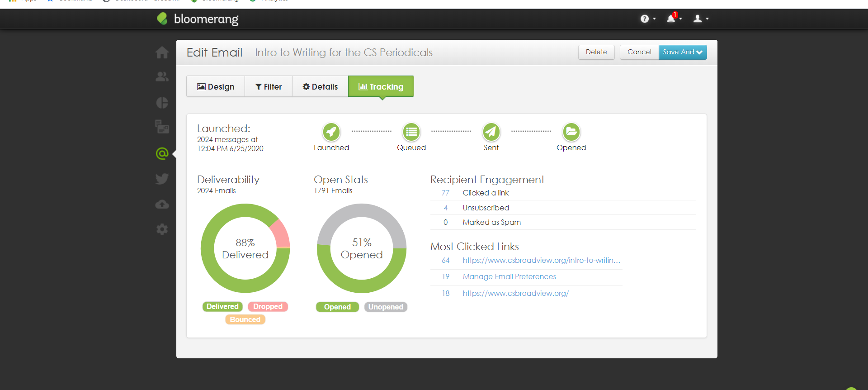This screenshot has height=390, width=868.
Task: Click the email title Intro to Writing
Action: click(344, 52)
